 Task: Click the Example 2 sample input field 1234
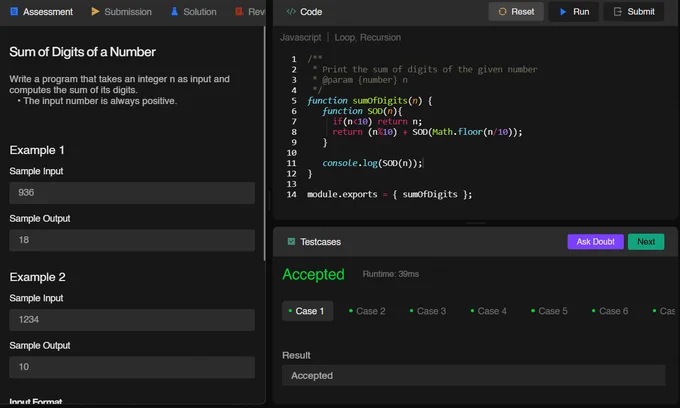pos(132,320)
